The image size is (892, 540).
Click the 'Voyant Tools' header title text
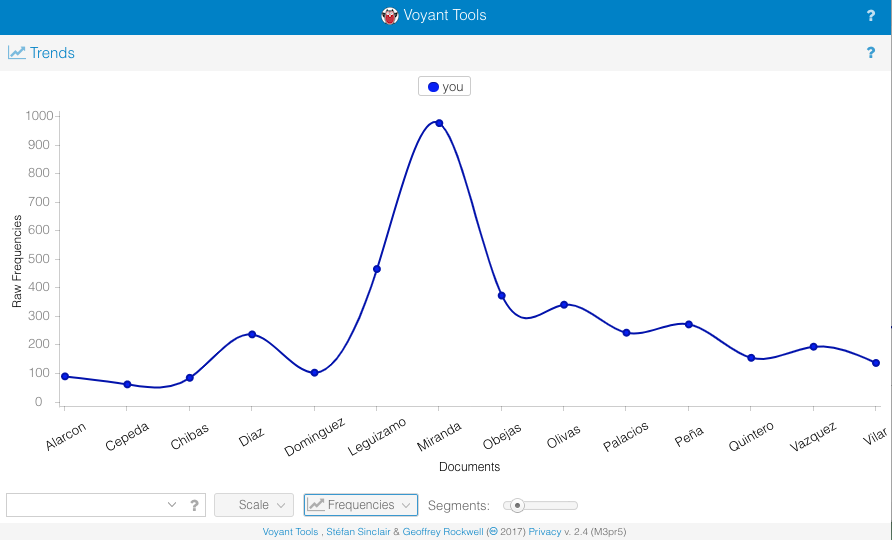pos(445,15)
